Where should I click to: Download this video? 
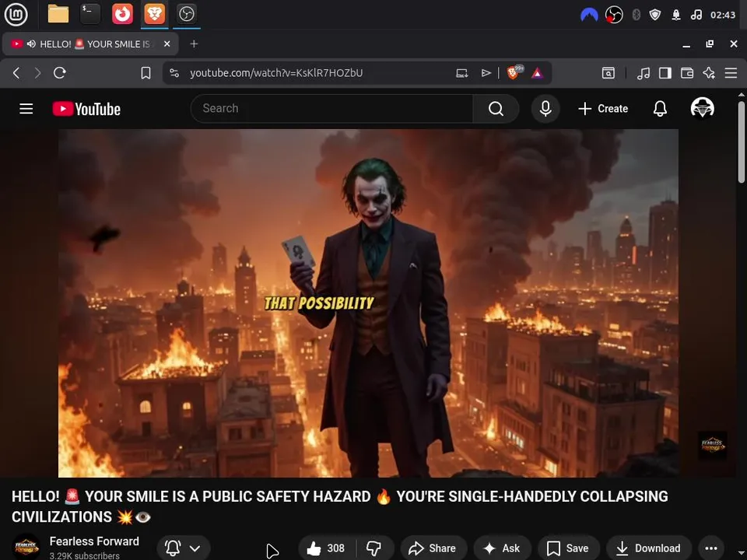click(648, 548)
